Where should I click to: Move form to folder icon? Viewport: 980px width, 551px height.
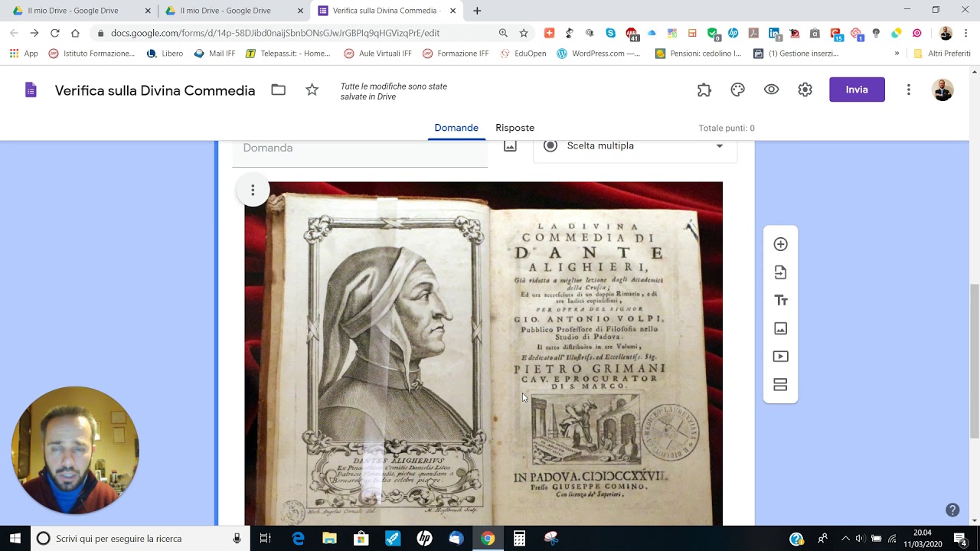279,90
